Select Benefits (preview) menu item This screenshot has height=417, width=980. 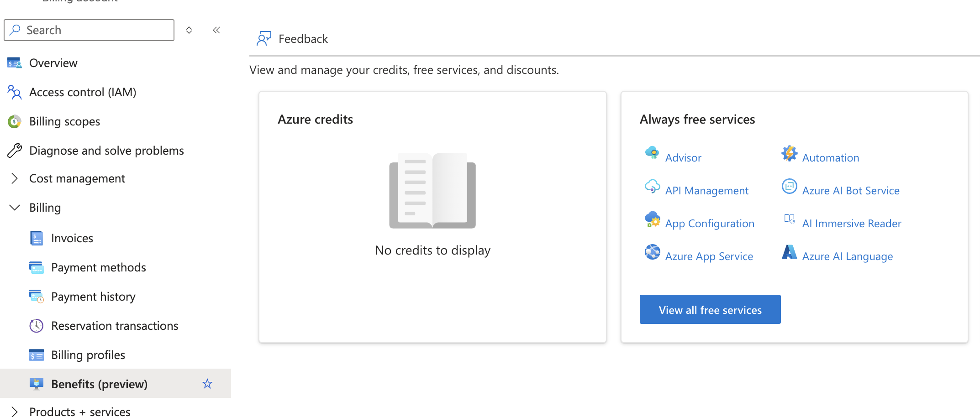(116, 383)
